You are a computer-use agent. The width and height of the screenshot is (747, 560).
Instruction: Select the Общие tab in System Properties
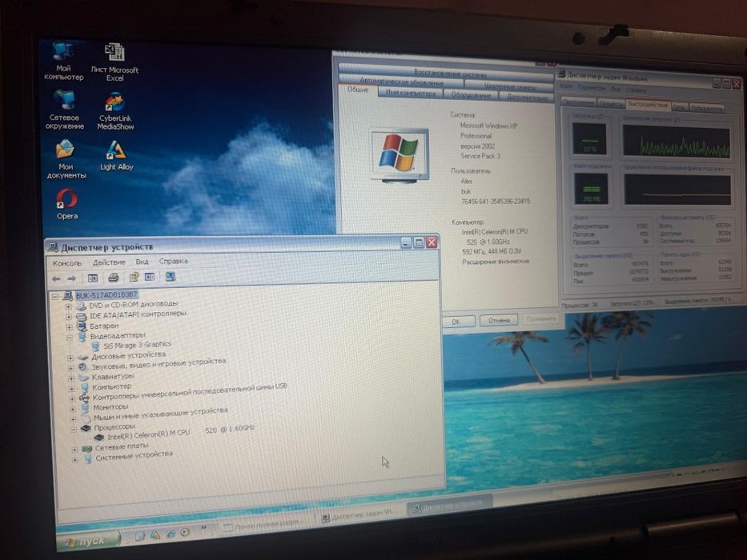[358, 90]
